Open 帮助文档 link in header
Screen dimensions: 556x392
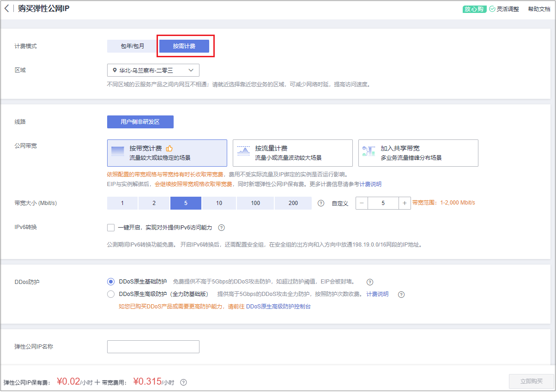[x=539, y=9]
